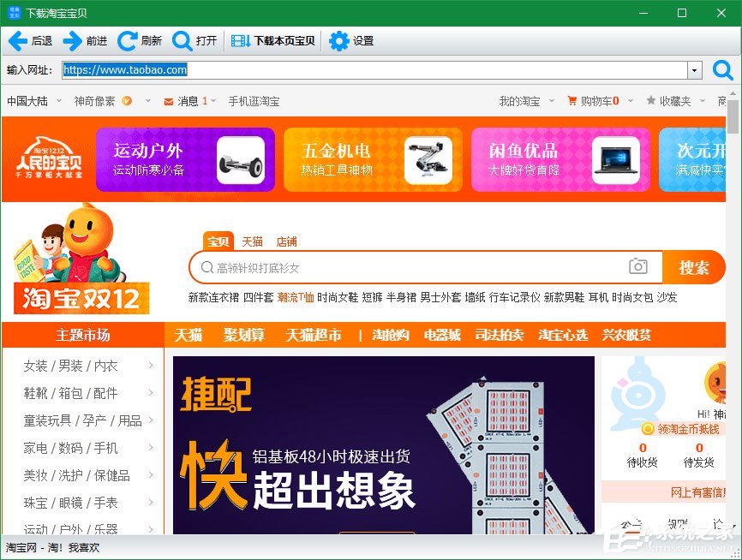Screen dimensions: 742x560
Task: Click the hoverboard product image
Action: [241, 160]
